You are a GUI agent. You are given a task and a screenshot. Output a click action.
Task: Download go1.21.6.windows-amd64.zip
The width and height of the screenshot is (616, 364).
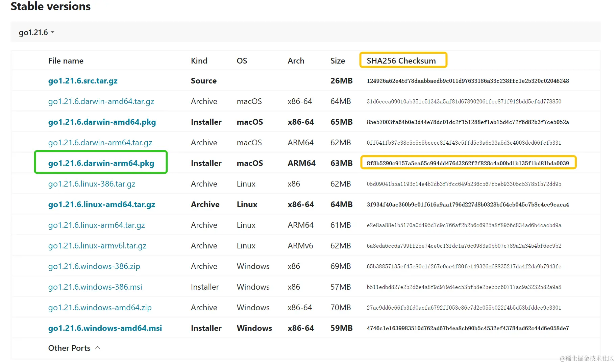pyautogui.click(x=100, y=308)
